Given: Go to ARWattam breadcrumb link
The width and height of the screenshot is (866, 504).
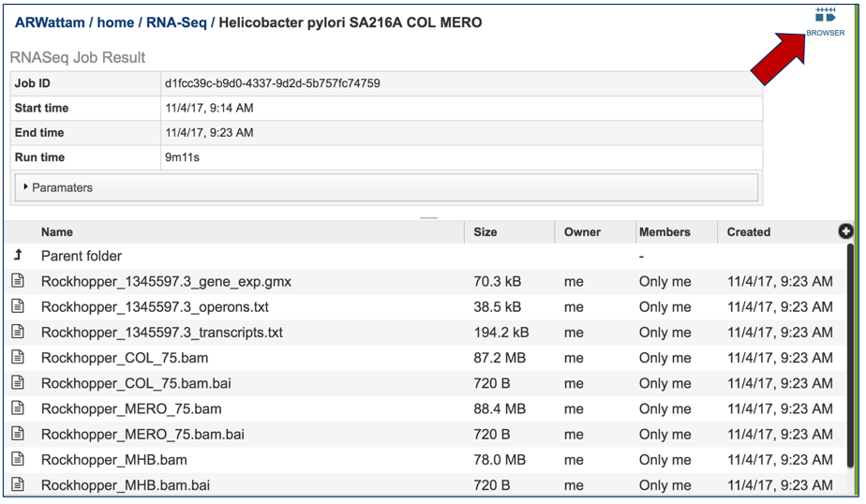Looking at the screenshot, I should pyautogui.click(x=50, y=22).
